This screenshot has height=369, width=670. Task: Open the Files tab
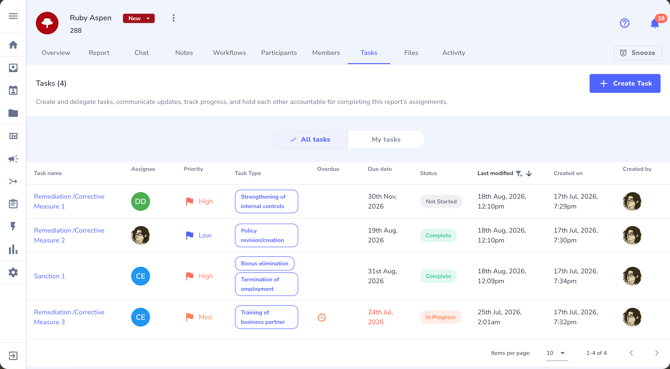[411, 53]
